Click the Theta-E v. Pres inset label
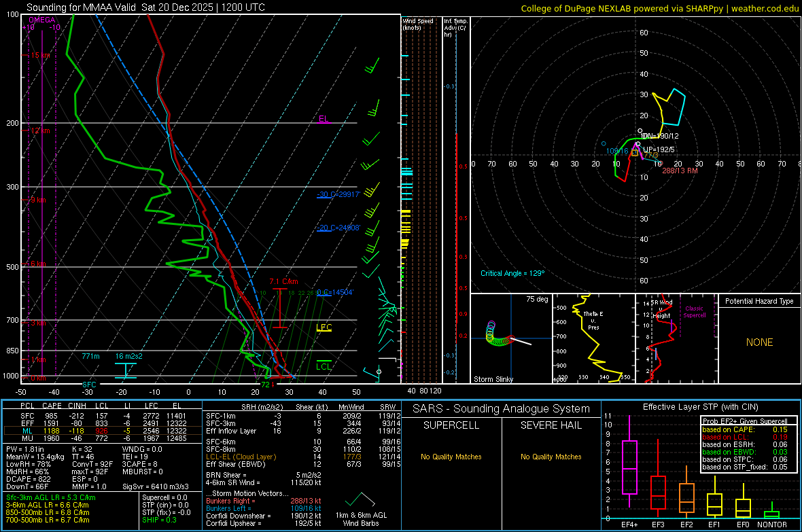This screenshot has height=532, width=802. click(593, 320)
